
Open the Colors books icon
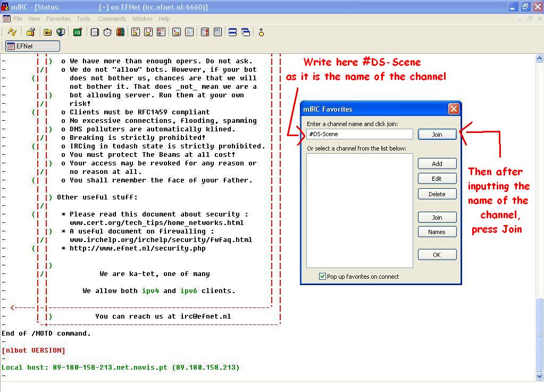(x=120, y=32)
